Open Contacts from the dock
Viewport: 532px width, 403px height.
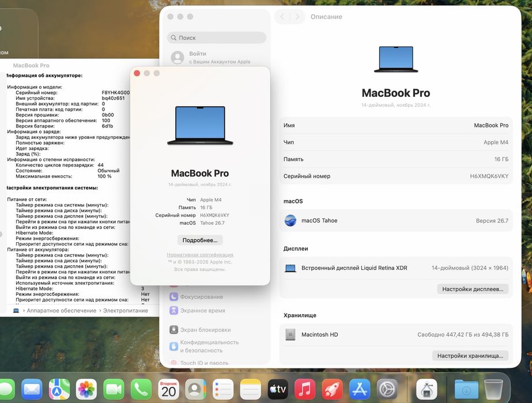(x=195, y=389)
